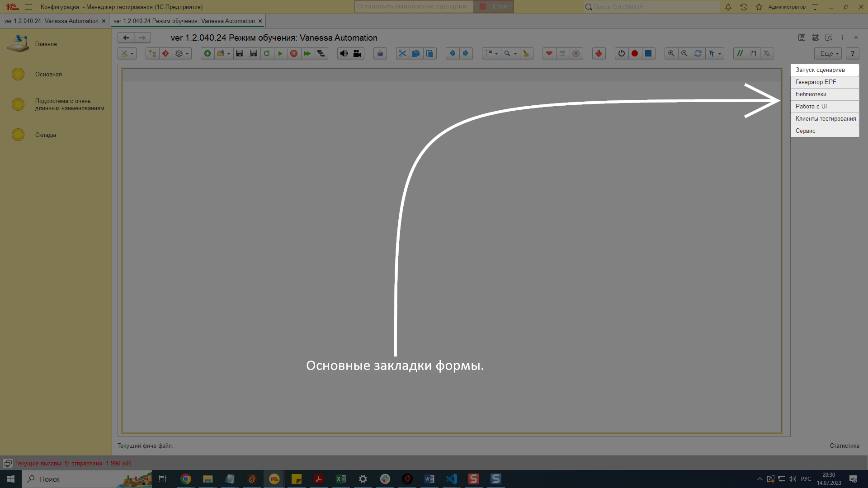
Task: Open the Библиотеки tab
Action: click(x=811, y=94)
